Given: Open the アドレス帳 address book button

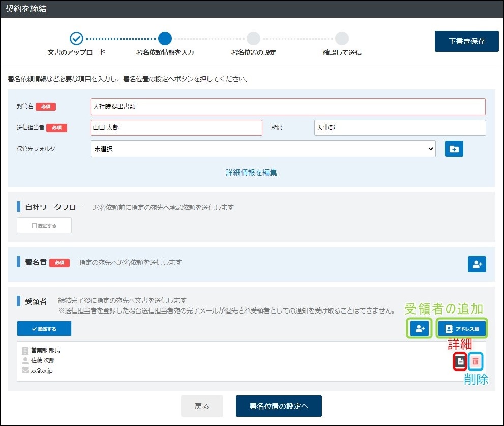Looking at the screenshot, I should (x=462, y=328).
